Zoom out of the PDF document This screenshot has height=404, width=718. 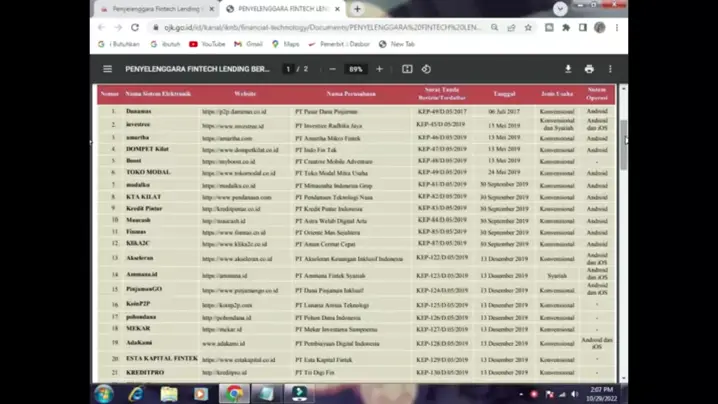(332, 69)
